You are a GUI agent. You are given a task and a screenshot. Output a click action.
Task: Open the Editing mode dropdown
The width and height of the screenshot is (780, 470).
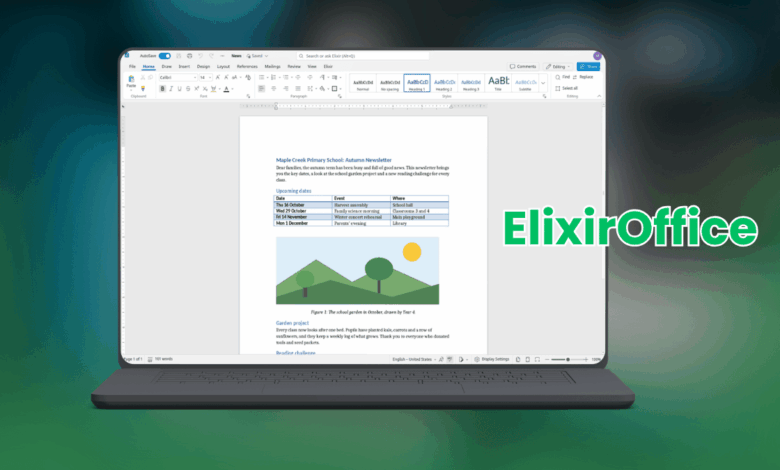[x=558, y=66]
